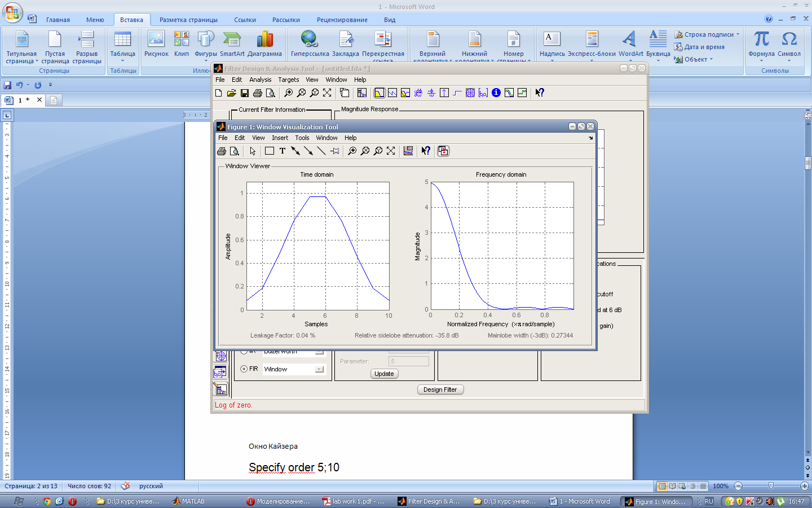This screenshot has width=812, height=508.
Task: Click What's This help icon in Filter Design toolbar
Action: point(540,93)
